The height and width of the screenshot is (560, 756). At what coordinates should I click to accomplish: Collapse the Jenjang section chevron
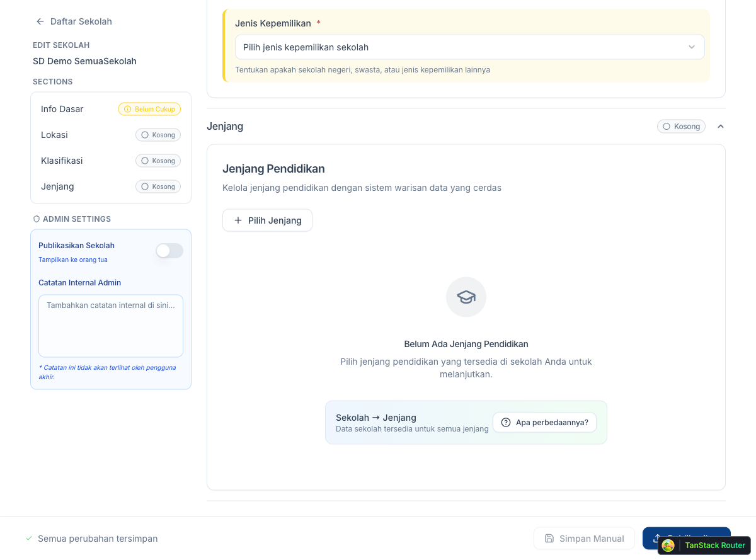pyautogui.click(x=721, y=127)
